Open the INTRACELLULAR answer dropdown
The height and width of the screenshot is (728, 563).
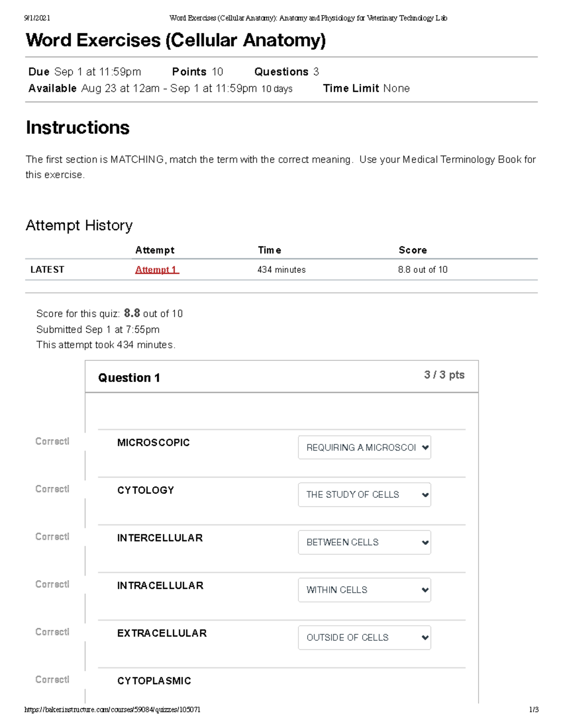[364, 590]
